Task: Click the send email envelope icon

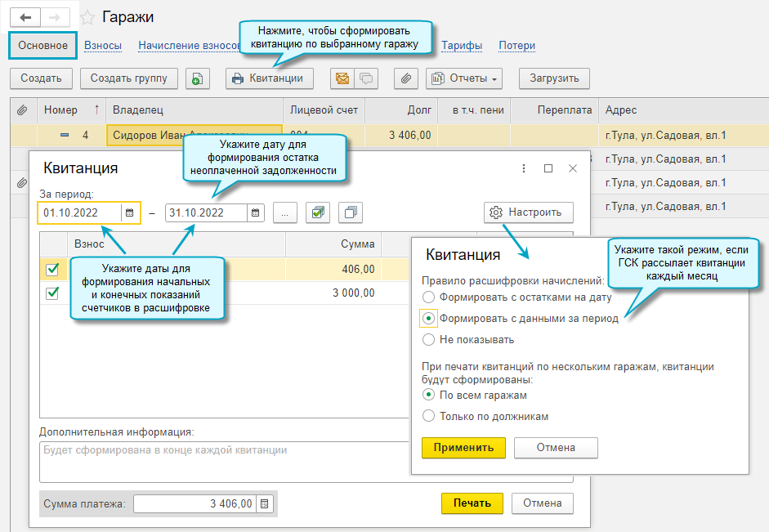Action: [x=342, y=78]
